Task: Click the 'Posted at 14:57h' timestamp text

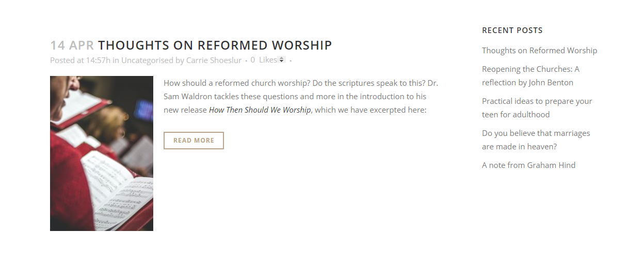Action: pos(80,60)
